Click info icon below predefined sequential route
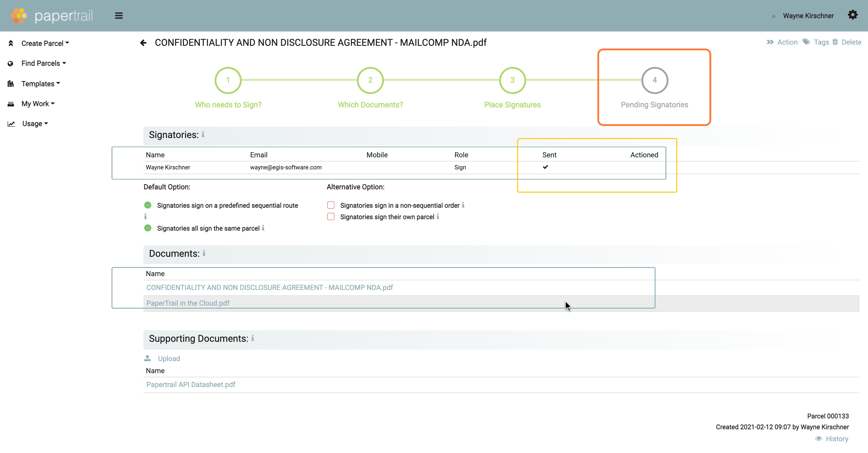Image resolution: width=868 pixels, height=453 pixels. (x=145, y=216)
